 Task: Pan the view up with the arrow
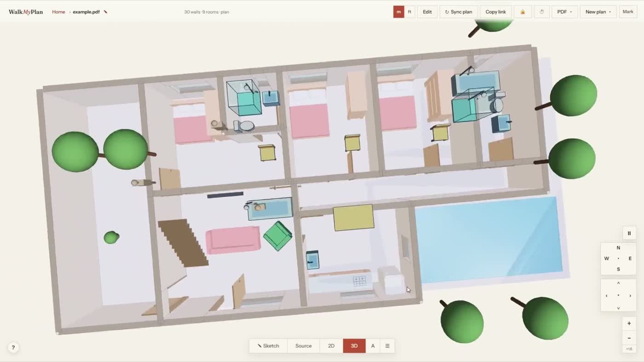point(618,283)
